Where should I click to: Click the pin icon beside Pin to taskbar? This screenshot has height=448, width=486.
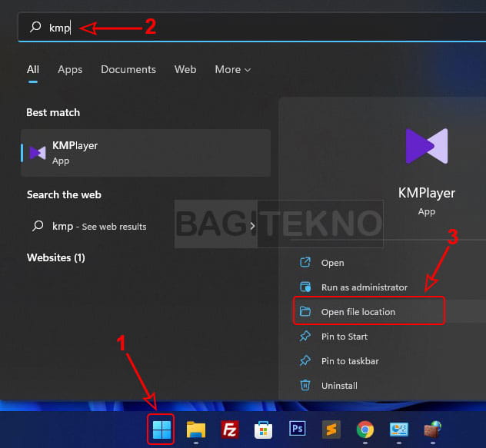[305, 360]
